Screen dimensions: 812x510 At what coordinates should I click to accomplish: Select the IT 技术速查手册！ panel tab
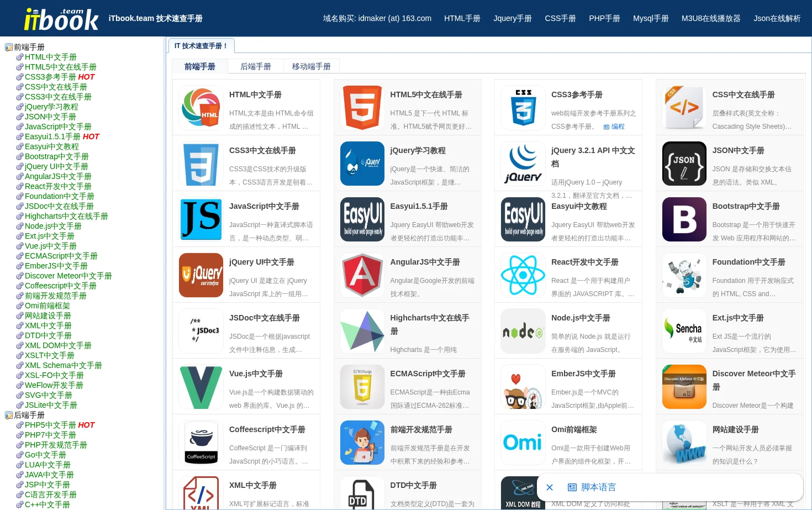pyautogui.click(x=201, y=46)
